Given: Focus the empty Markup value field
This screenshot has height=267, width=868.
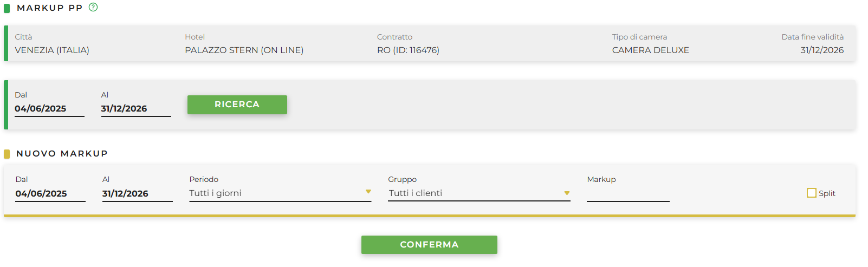Looking at the screenshot, I should pos(628,193).
